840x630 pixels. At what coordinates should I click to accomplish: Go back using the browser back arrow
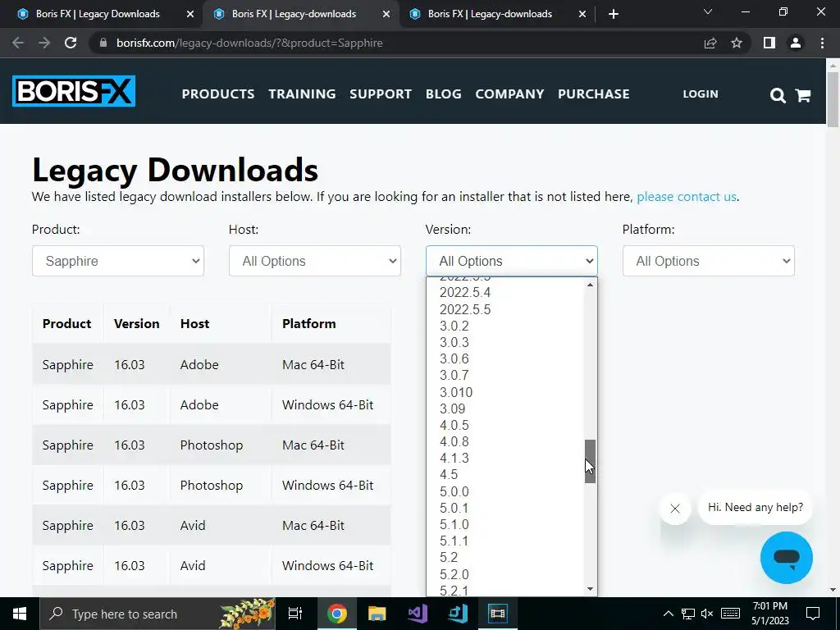tap(18, 43)
